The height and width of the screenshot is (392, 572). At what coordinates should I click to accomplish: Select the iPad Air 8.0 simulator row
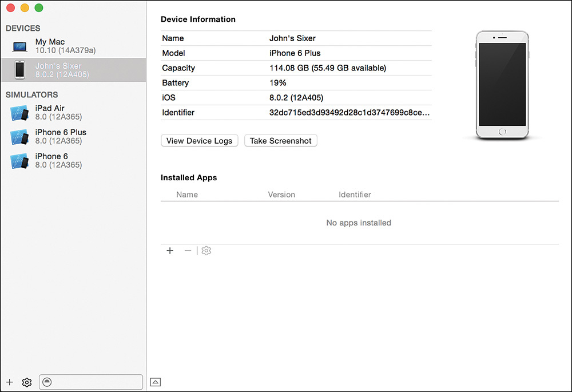tap(73, 113)
